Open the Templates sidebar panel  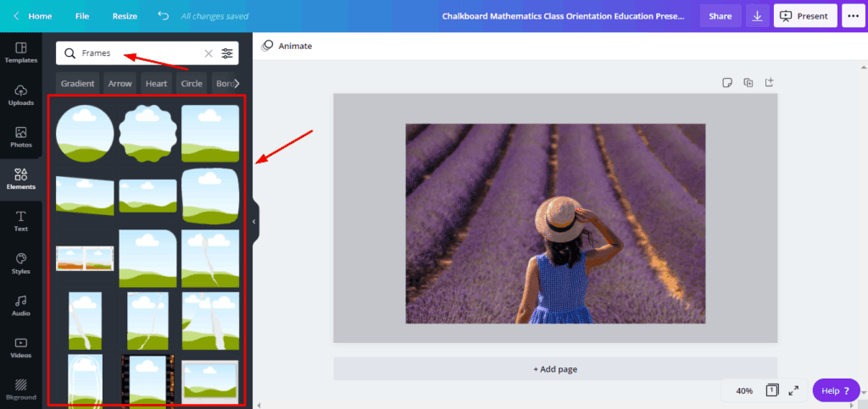[x=20, y=53]
